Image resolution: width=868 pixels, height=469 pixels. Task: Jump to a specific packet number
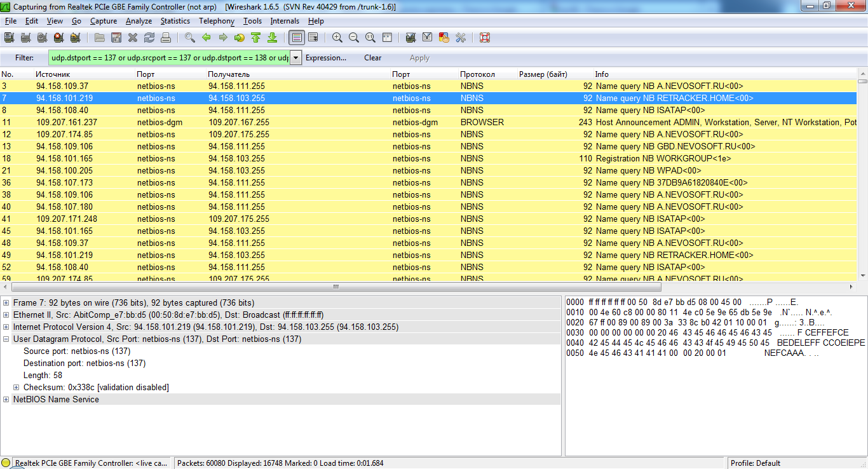pos(240,37)
